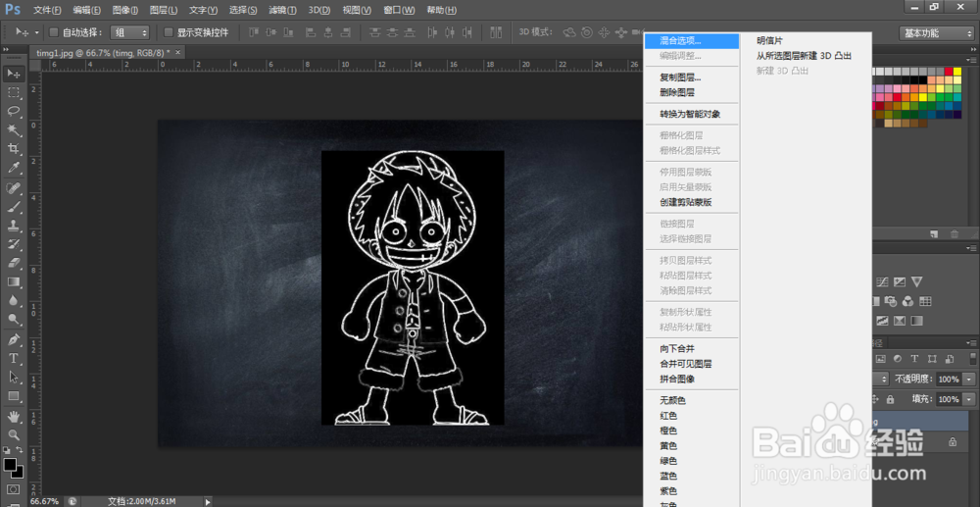Filter layers by type text icon
Image resolution: width=980 pixels, height=507 pixels.
tap(915, 359)
